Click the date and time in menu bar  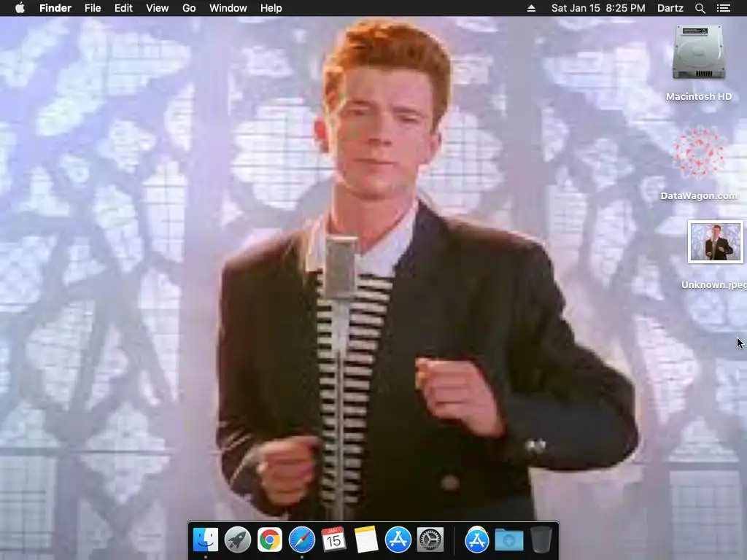(598, 8)
